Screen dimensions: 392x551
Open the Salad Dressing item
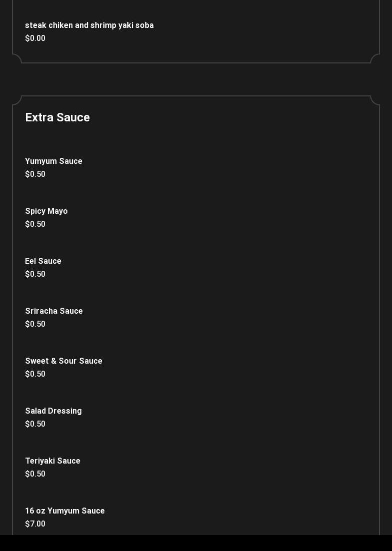tap(53, 411)
